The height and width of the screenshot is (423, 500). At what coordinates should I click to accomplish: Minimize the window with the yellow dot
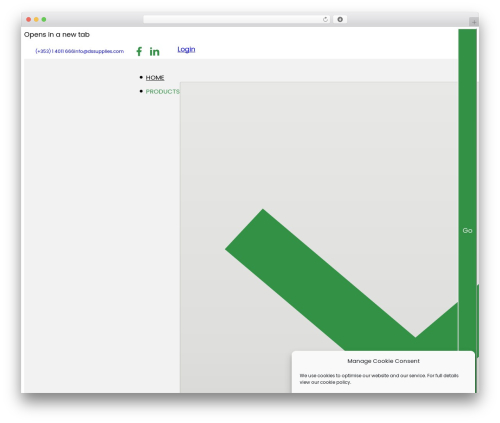tap(36, 19)
